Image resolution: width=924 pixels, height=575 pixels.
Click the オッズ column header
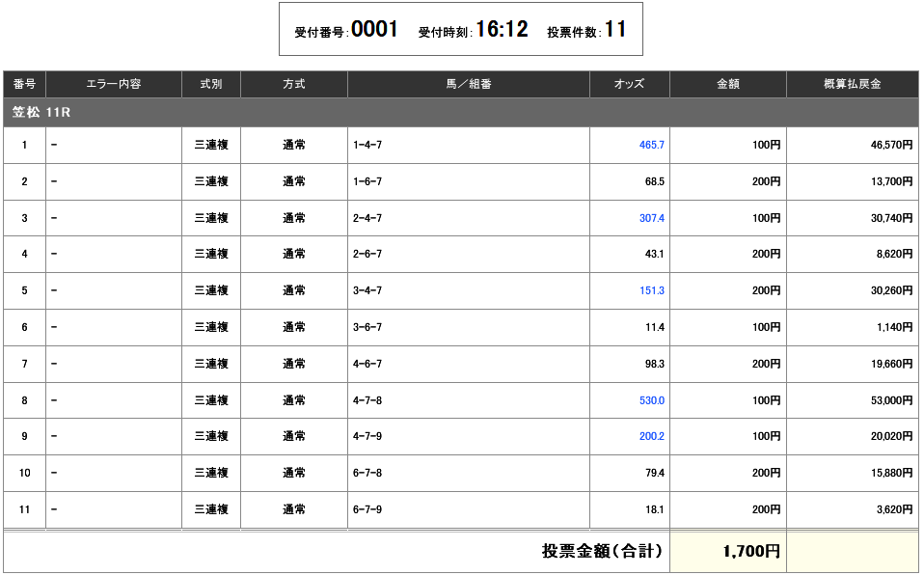629,85
